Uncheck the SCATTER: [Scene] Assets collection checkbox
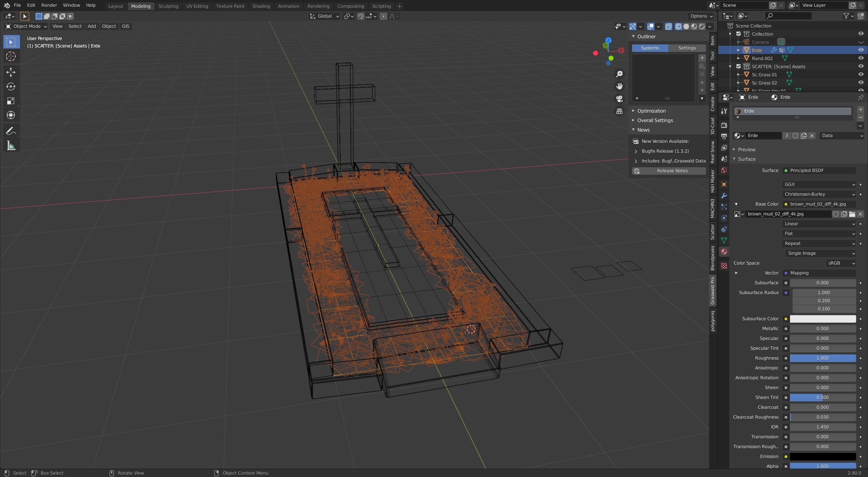Viewport: 868px width, 477px height. pos(738,66)
